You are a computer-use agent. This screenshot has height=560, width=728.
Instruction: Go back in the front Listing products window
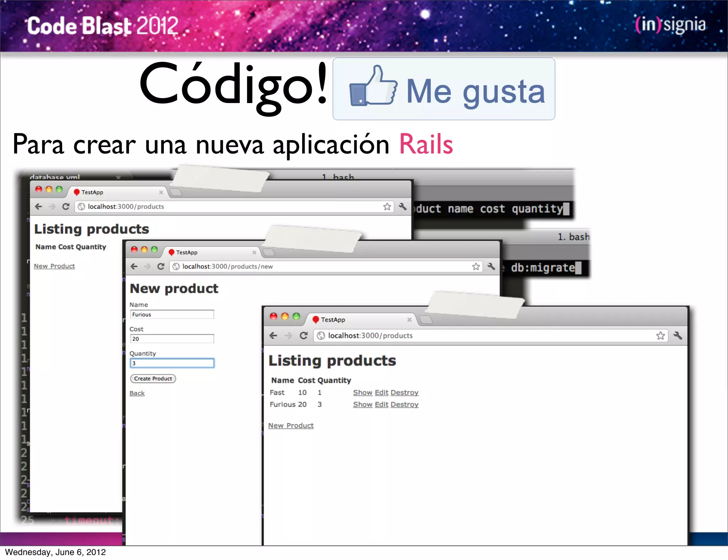click(x=273, y=335)
